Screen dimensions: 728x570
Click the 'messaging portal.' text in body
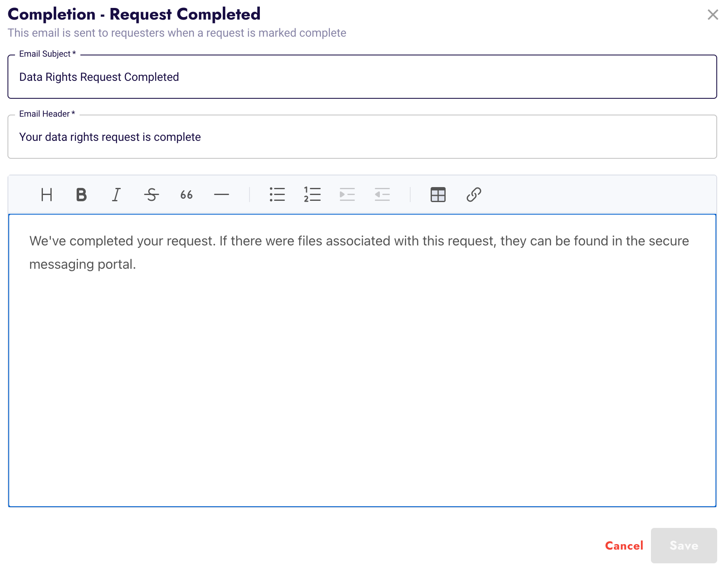[82, 265]
